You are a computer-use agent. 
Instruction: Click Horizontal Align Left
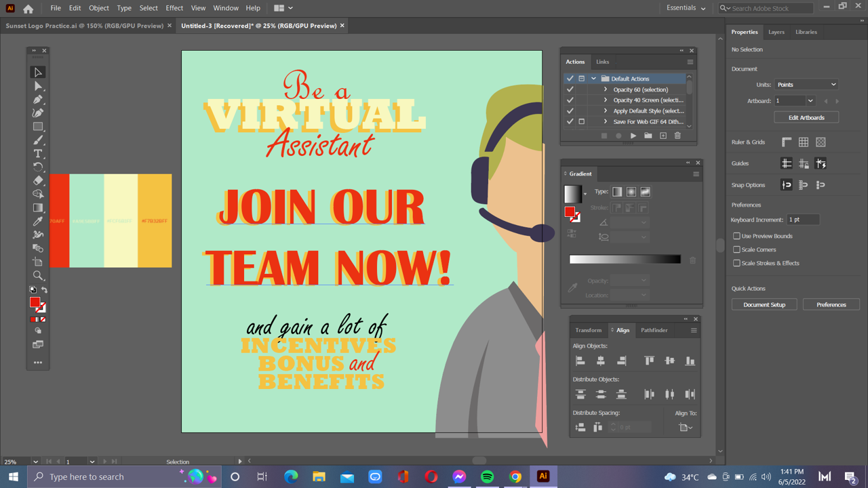580,361
